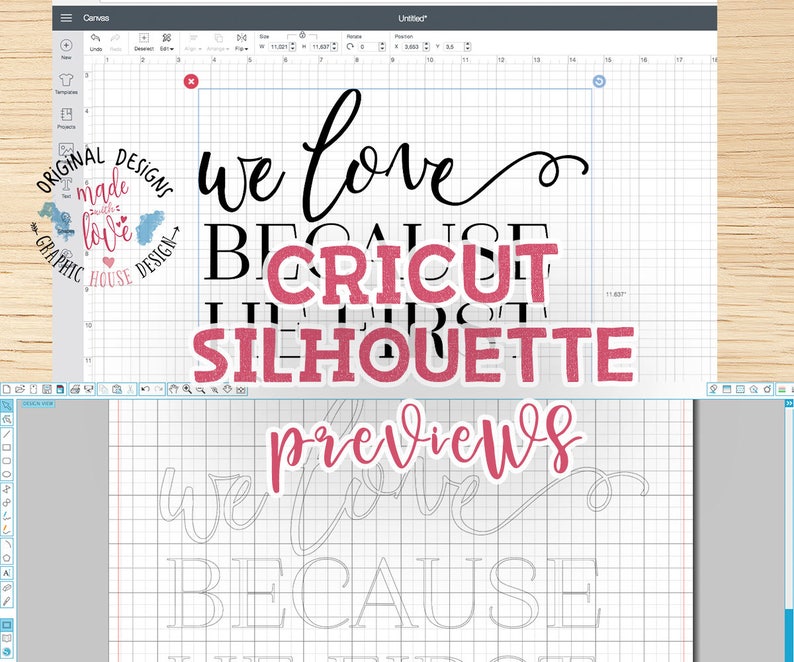
Task: Open the Design Page view icon
Action: (7, 625)
